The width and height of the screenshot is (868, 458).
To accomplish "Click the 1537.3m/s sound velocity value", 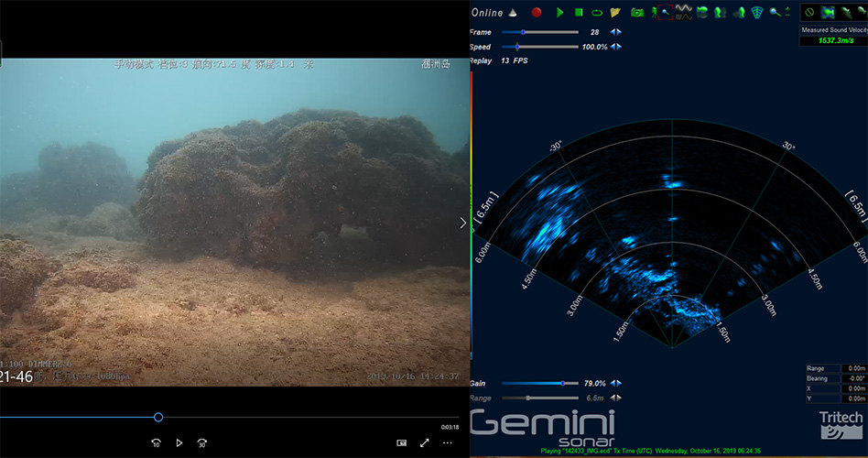I will coord(835,40).
